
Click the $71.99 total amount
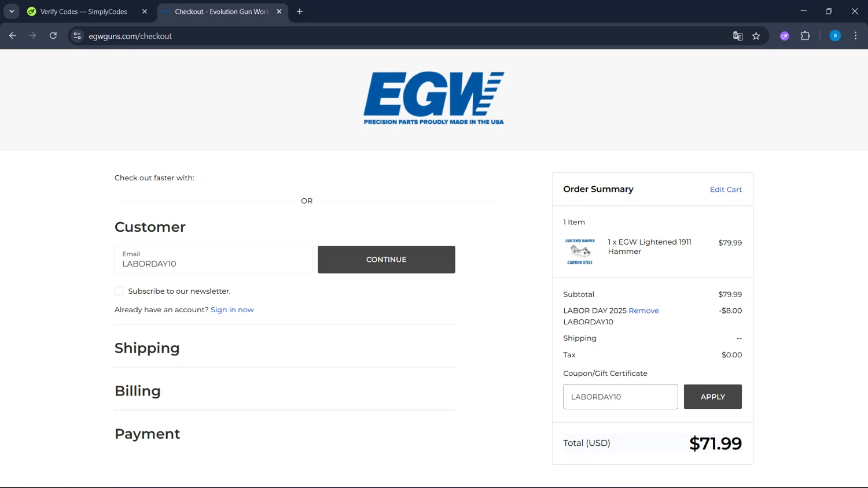click(715, 443)
